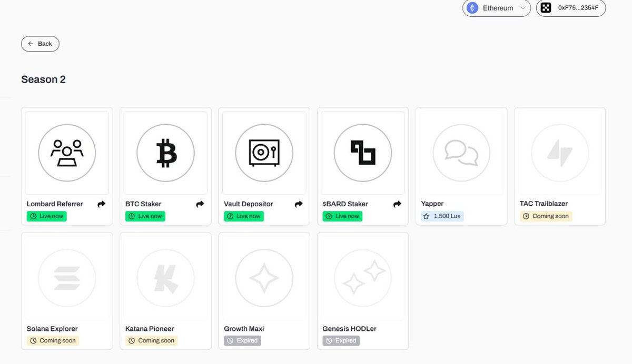The height and width of the screenshot is (364, 632).
Task: Click the Lombard Referrer people badge icon
Action: coord(67,153)
